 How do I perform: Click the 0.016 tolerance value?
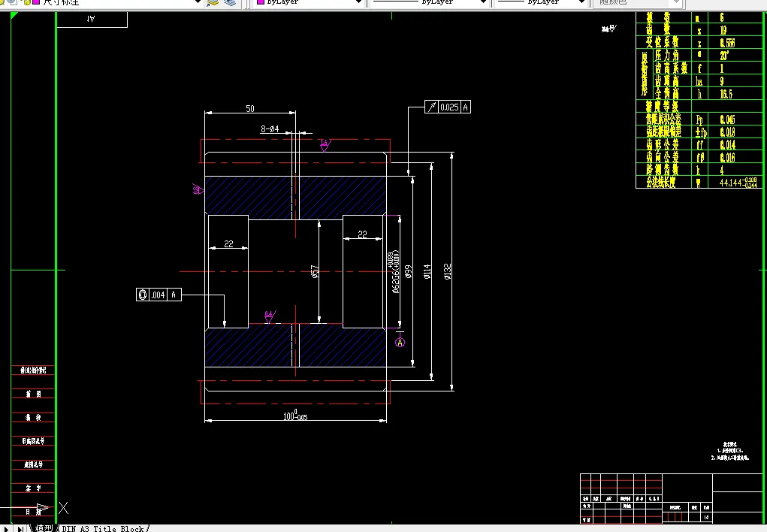pos(727,157)
